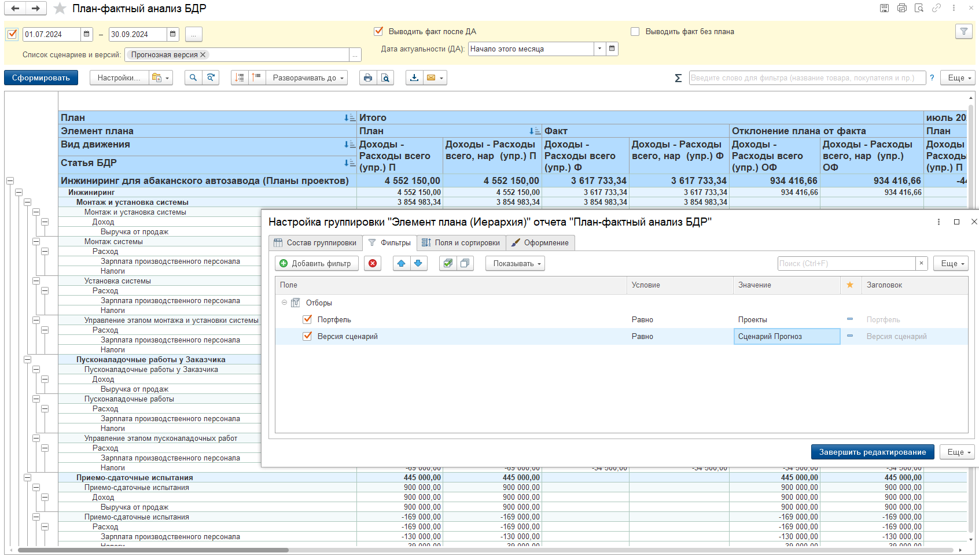Open the 'Показывать' dropdown

tap(517, 264)
